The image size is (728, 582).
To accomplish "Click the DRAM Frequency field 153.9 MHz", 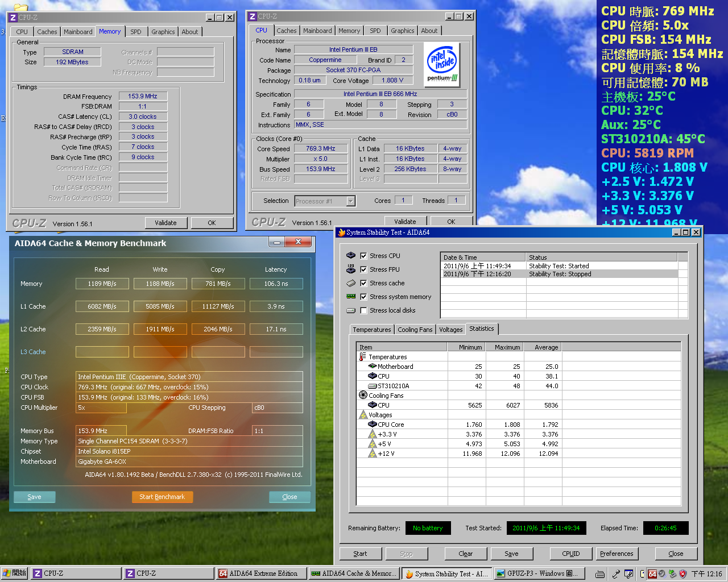I will click(x=143, y=97).
